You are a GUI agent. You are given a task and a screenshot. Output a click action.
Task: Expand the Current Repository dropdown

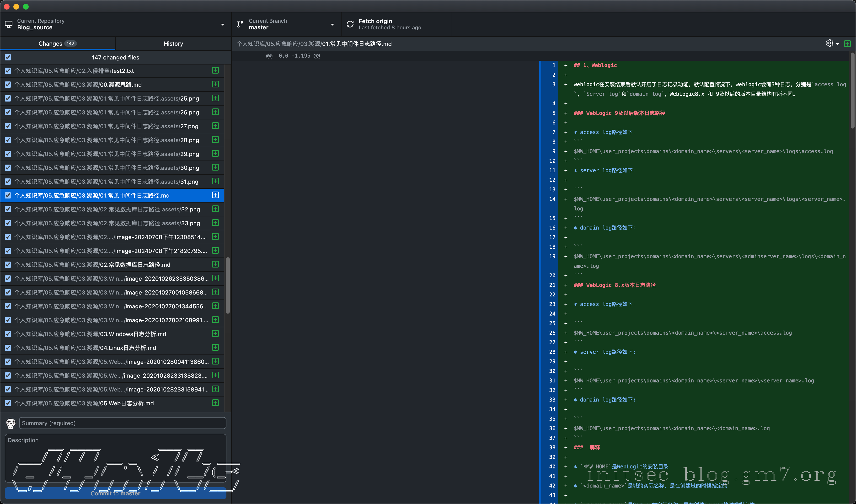pyautogui.click(x=223, y=24)
